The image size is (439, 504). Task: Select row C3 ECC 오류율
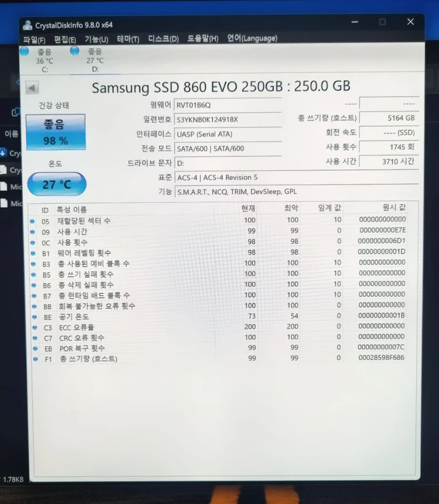[218, 327]
